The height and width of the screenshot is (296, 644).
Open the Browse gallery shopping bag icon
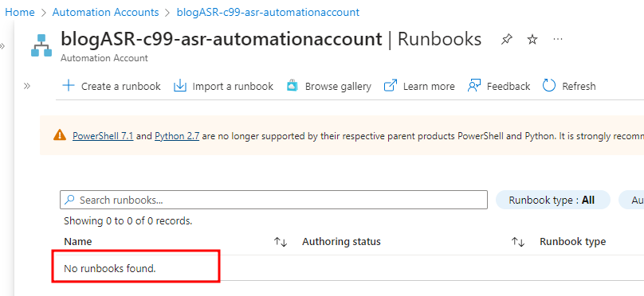click(292, 86)
